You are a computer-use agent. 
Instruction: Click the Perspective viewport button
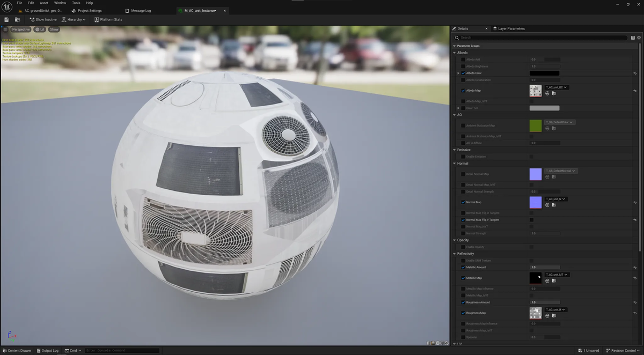(21, 29)
